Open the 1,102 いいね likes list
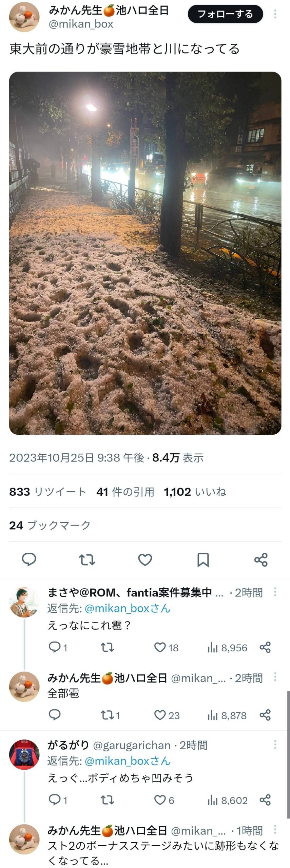The image size is (290, 868). 195,492
